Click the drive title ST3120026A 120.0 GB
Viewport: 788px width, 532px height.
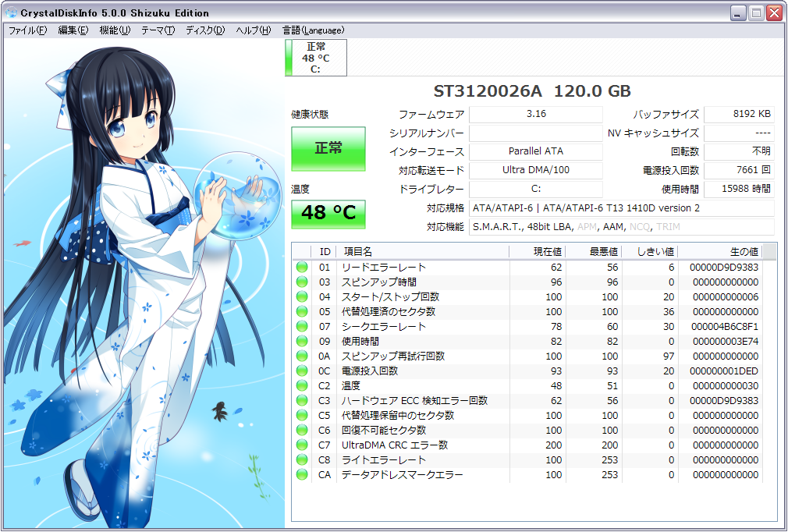(x=531, y=91)
